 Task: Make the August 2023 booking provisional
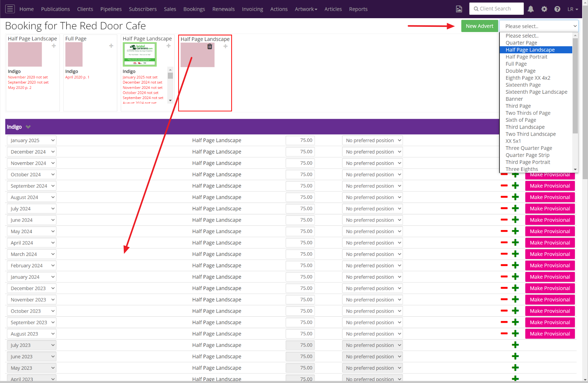(x=550, y=334)
